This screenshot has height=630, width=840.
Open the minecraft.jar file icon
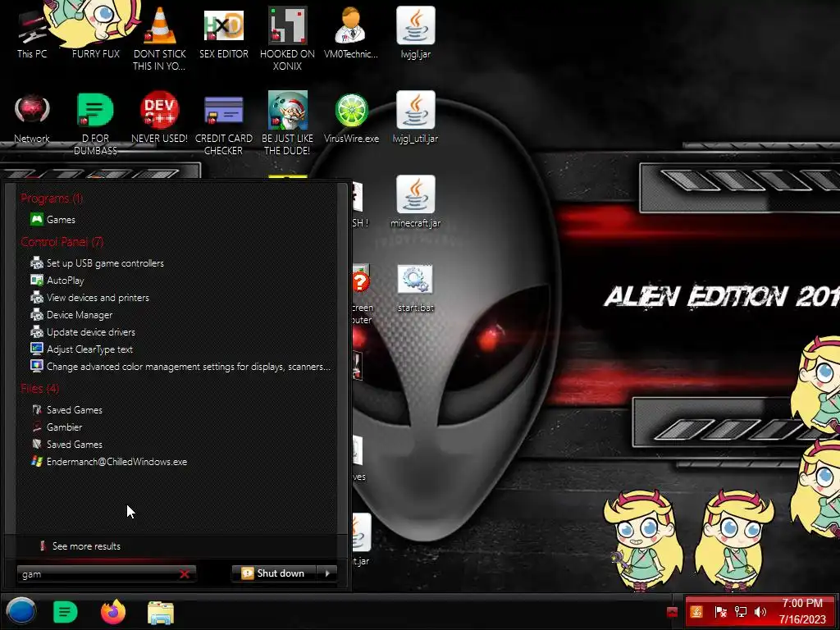[x=415, y=202]
